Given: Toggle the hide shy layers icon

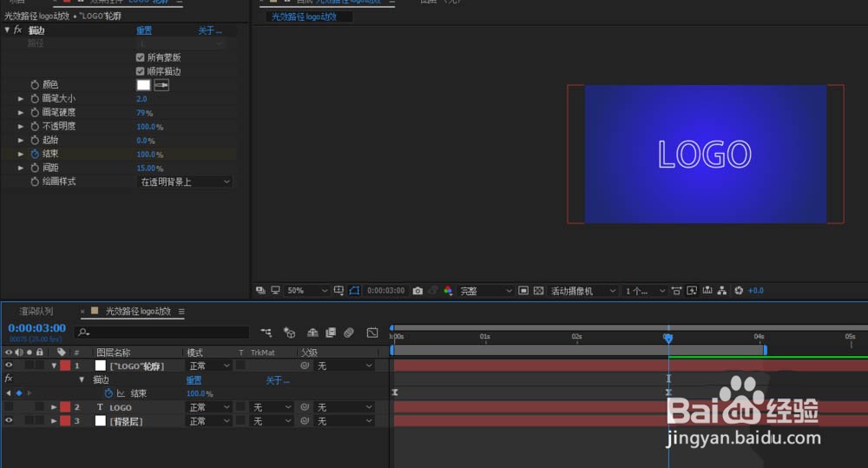Looking at the screenshot, I should coord(312,333).
